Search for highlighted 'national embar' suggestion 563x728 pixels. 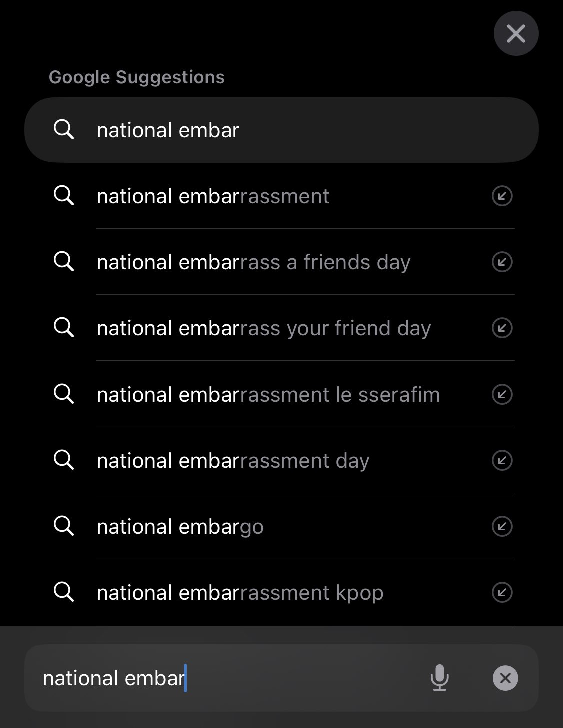281,130
